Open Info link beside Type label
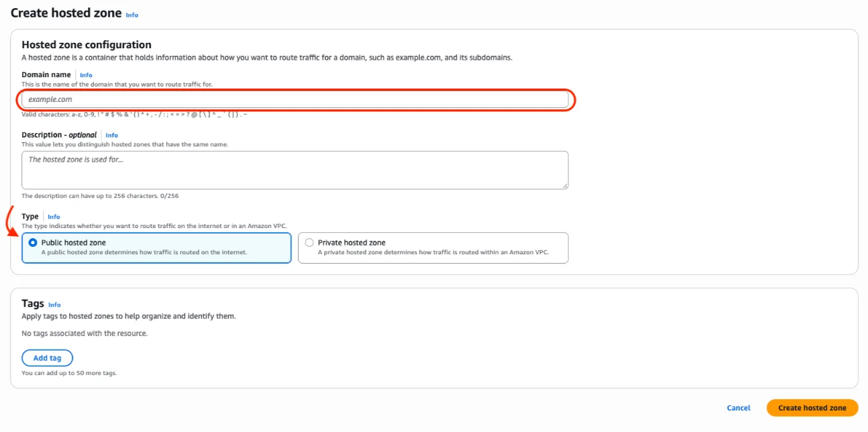 54,217
